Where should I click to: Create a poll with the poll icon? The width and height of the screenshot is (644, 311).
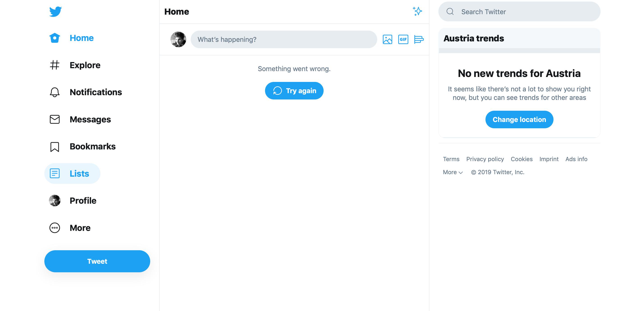(419, 39)
